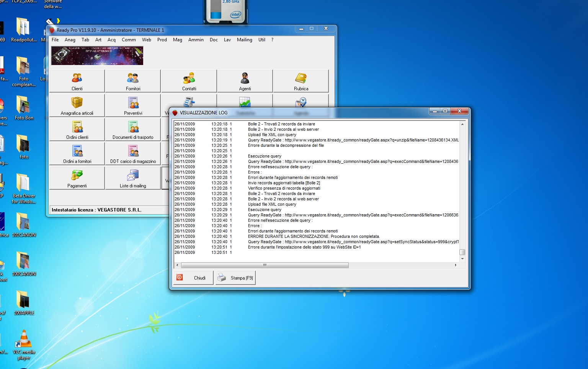The width and height of the screenshot is (588, 369).
Task: Click the log vertical scrollbar up arrow
Action: coord(462,124)
